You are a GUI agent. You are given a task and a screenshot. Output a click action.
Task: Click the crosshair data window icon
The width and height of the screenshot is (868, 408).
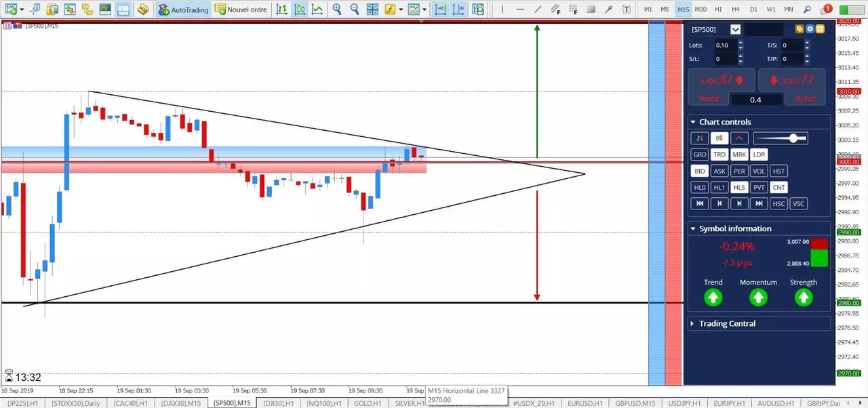tap(35, 9)
